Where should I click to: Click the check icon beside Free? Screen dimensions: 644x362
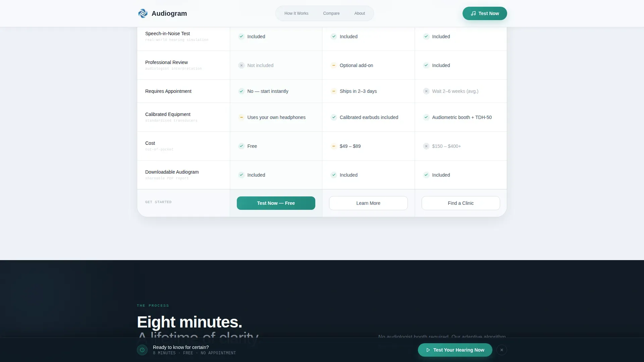click(x=241, y=146)
